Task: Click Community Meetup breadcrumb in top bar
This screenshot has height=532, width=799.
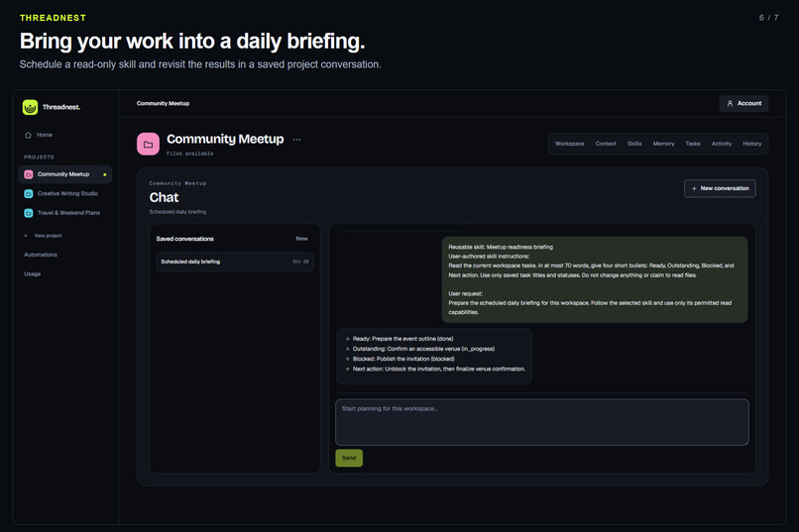Action: point(163,103)
